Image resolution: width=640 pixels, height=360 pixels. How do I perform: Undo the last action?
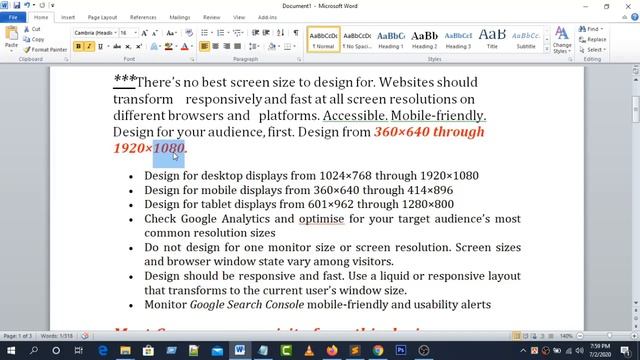[x=27, y=6]
